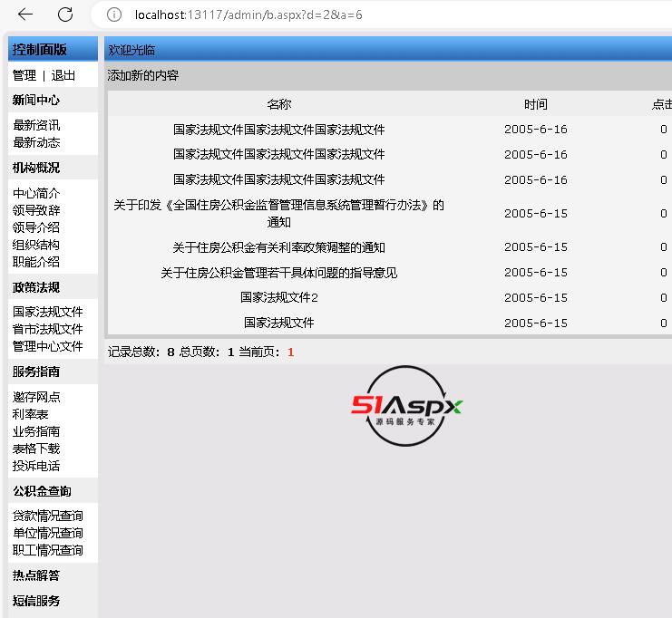
Task: Select 最新动态 sidebar item
Action: [36, 142]
